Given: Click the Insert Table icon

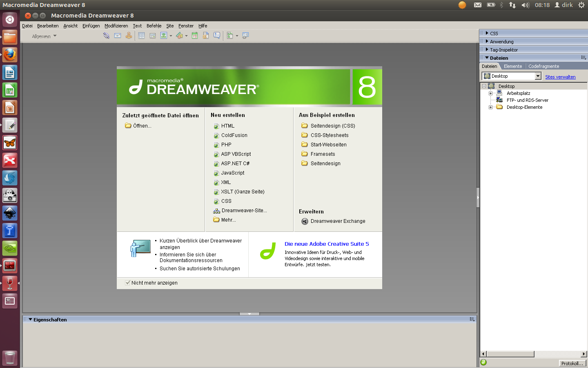Looking at the screenshot, I should tap(141, 36).
